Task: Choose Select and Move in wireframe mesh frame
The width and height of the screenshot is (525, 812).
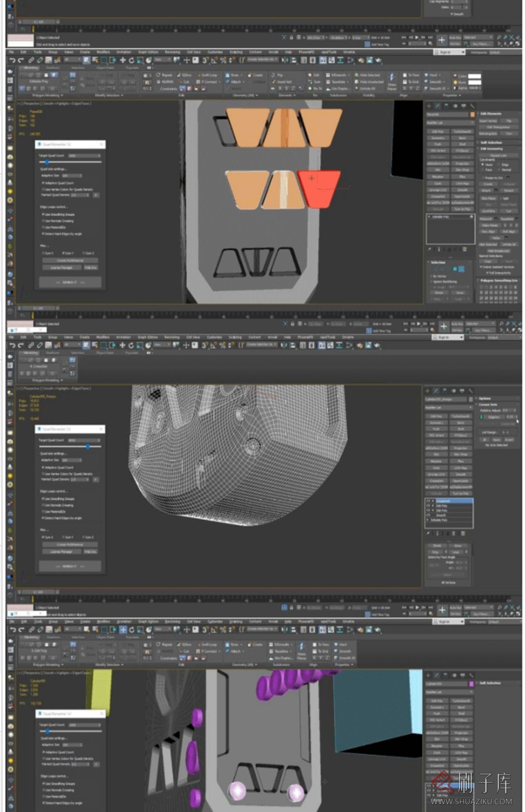Action: point(122,346)
